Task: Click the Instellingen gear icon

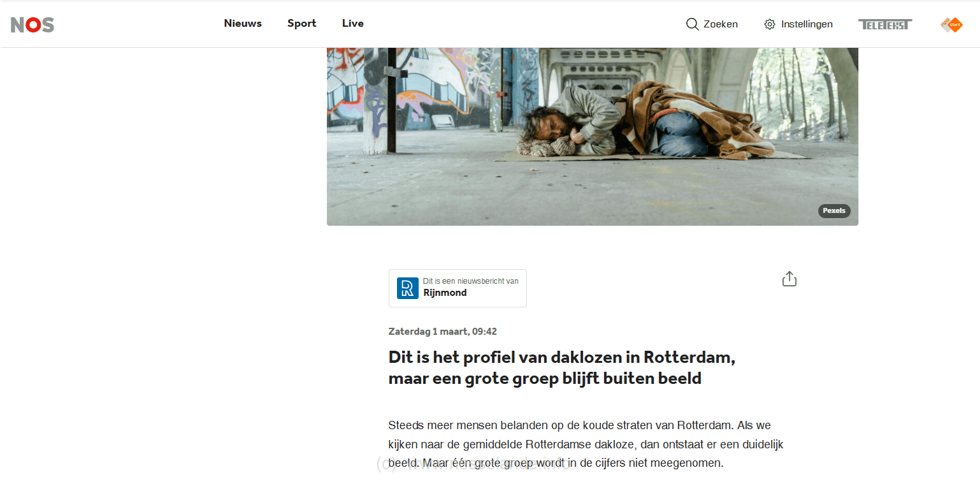Action: click(770, 24)
